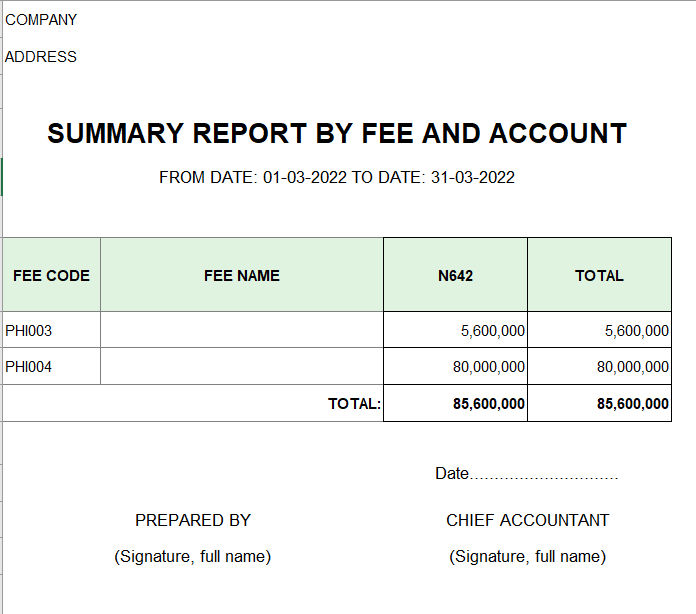Select the COMPANY cell
Viewport: 696px width, 614px height.
pos(41,20)
